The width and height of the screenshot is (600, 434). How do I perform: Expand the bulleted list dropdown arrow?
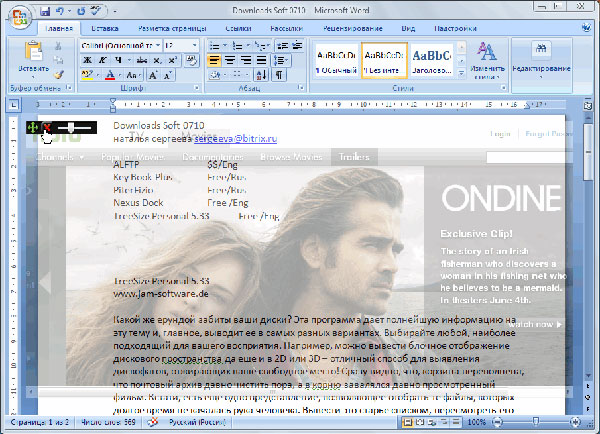point(225,46)
